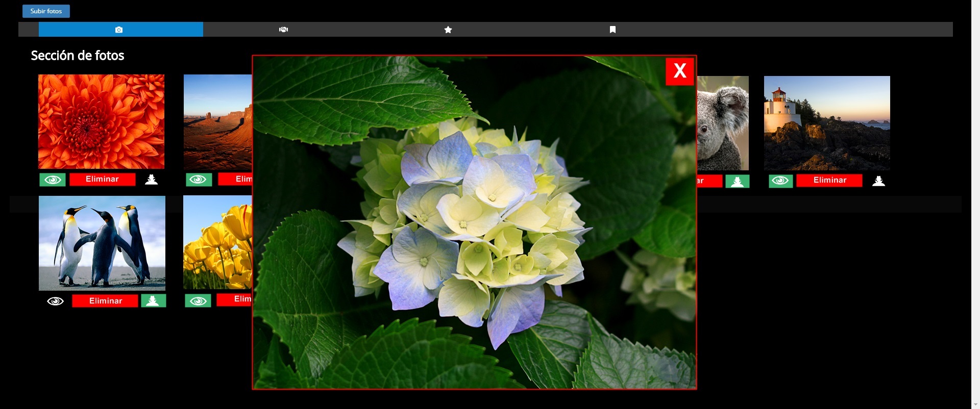The height and width of the screenshot is (409, 980).
Task: Delete the orange flower photo with Eliminar
Action: point(102,180)
